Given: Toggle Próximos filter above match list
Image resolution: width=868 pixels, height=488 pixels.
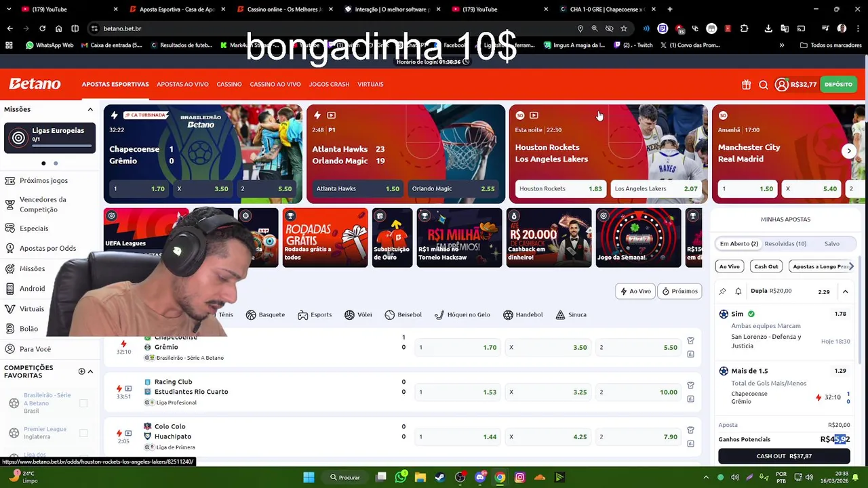Looking at the screenshot, I should [679, 291].
